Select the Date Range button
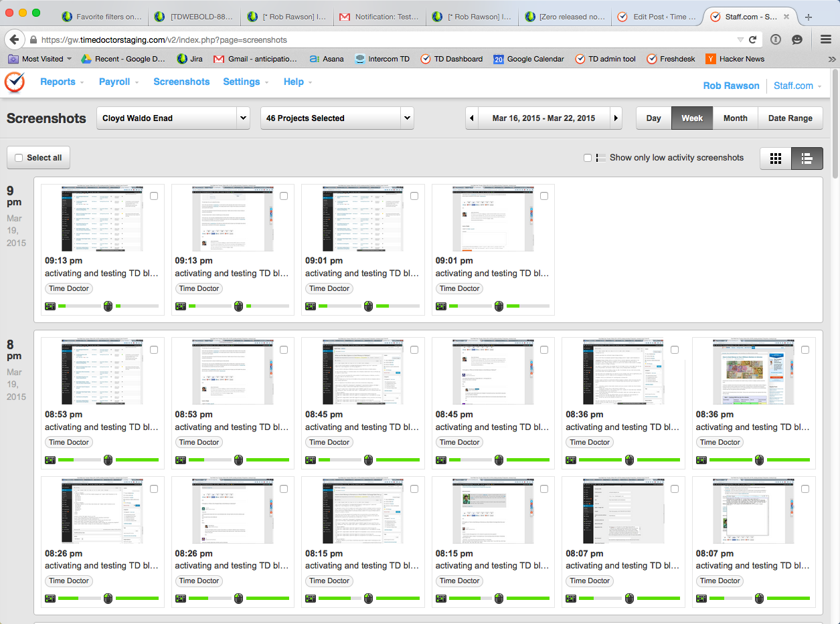 (x=790, y=118)
